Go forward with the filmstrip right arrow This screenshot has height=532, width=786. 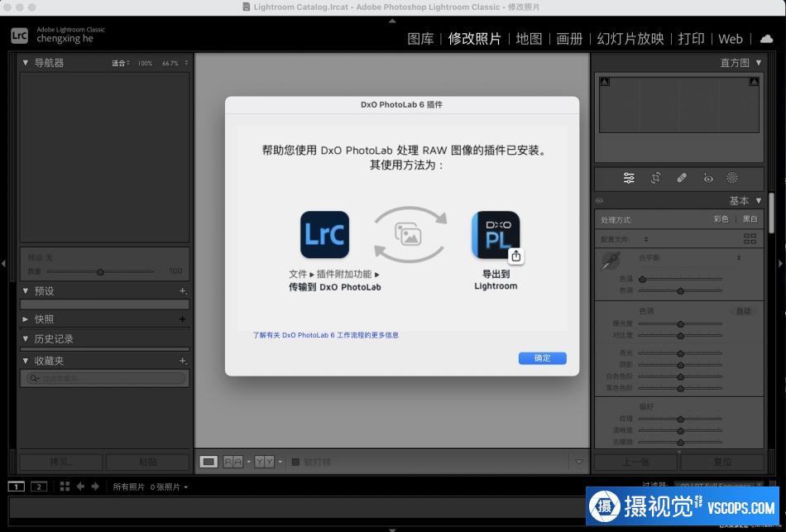[95, 486]
